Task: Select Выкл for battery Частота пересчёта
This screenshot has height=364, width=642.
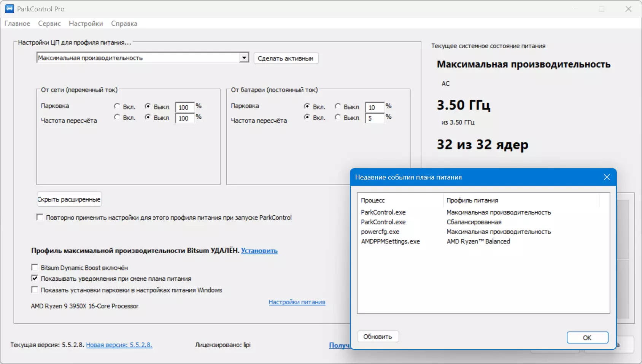Action: [338, 118]
